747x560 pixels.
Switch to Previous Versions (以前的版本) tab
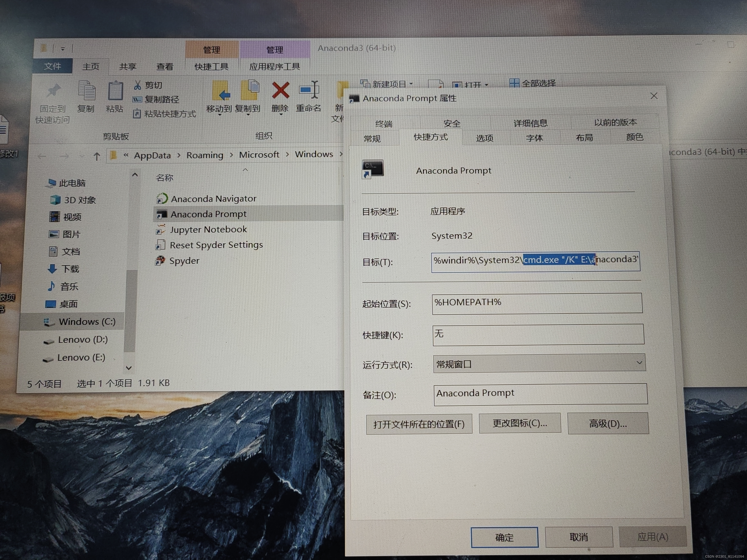click(x=615, y=122)
